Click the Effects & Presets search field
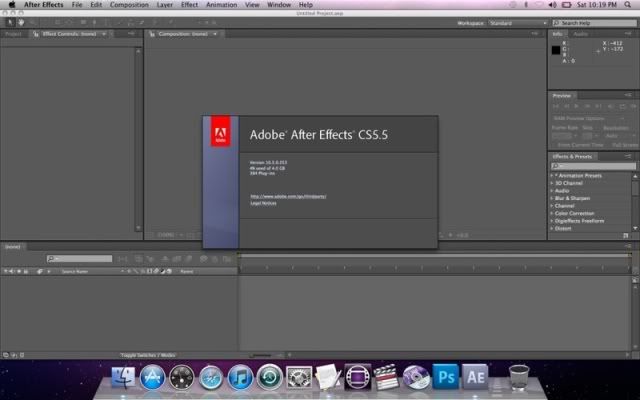This screenshot has width=640, height=400. tap(593, 166)
